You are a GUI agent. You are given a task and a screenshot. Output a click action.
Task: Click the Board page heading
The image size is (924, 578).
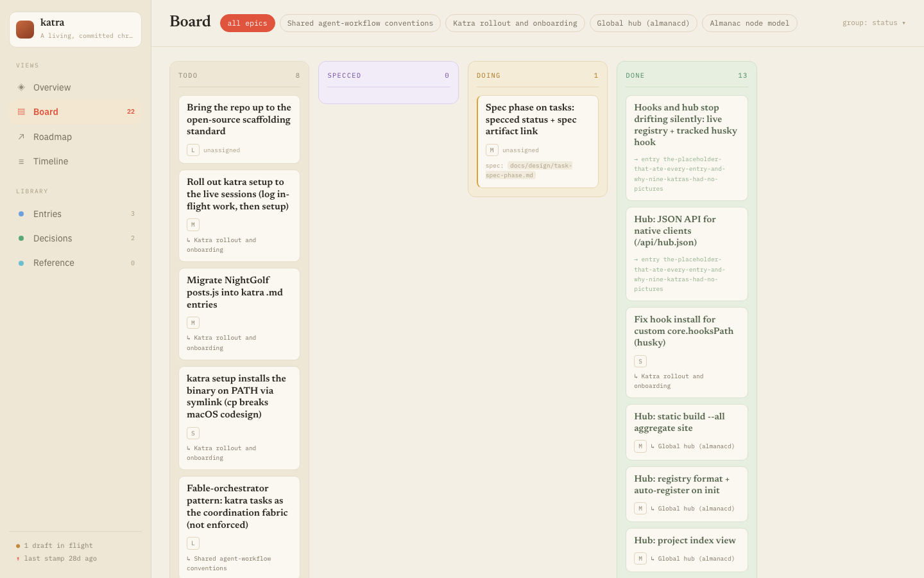[x=190, y=21]
